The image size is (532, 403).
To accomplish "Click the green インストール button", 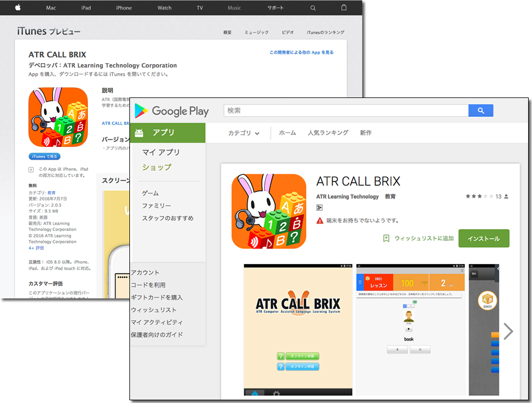I will (483, 239).
